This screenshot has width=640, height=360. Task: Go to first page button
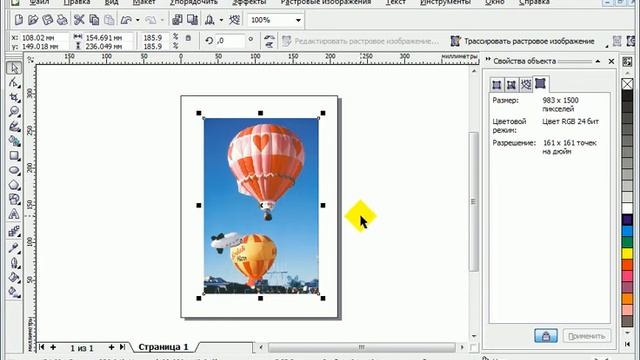coord(42,347)
